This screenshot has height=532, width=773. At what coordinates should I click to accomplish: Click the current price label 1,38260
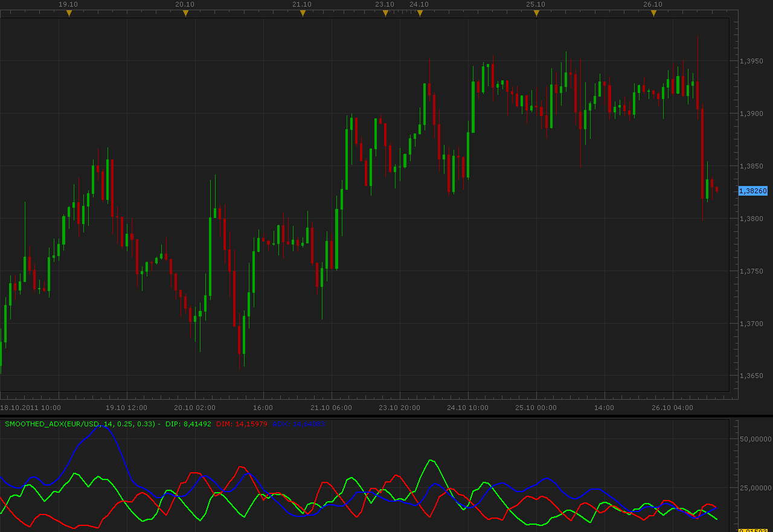click(753, 191)
